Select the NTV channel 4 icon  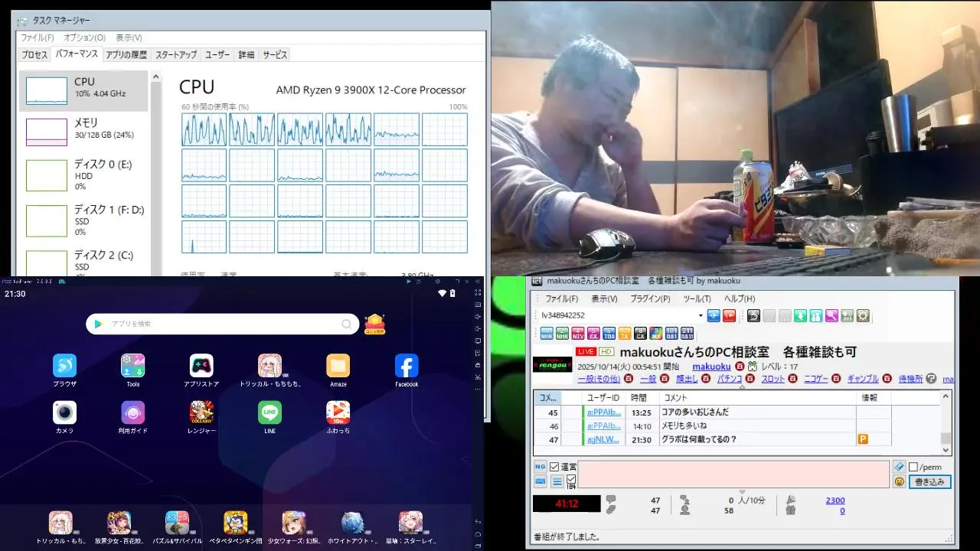click(578, 334)
